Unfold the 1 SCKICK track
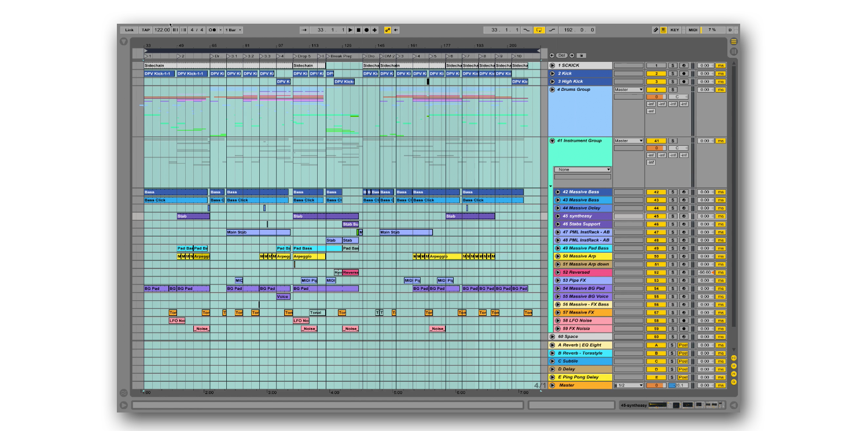 click(552, 66)
